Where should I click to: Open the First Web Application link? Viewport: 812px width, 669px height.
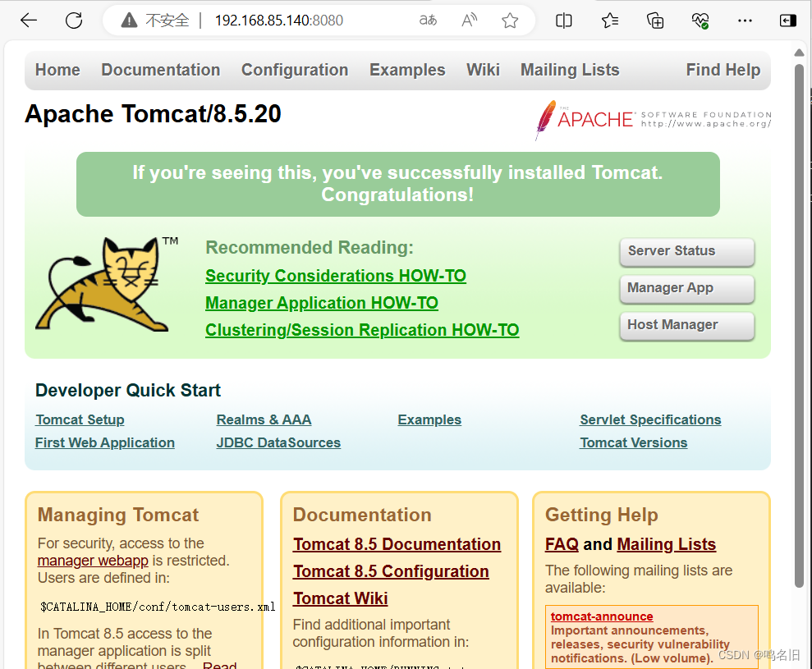point(104,442)
